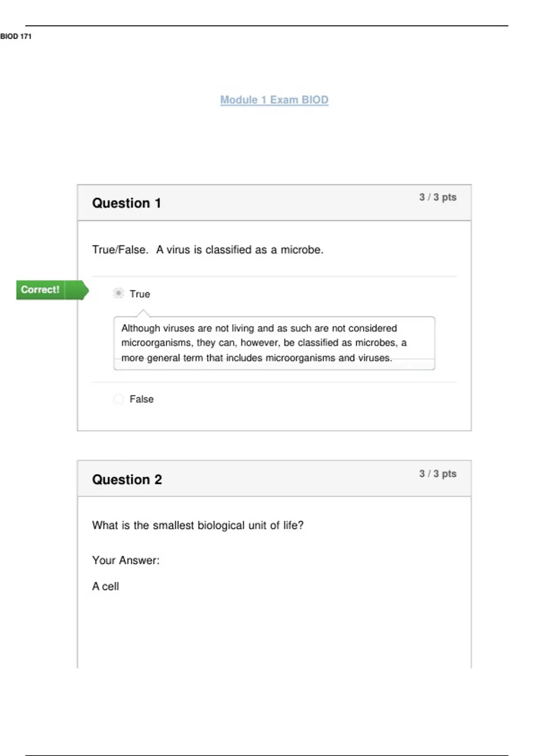Open the Module 1 Exam BIOD link
Image resolution: width=534 pixels, height=756 pixels.
(x=274, y=100)
